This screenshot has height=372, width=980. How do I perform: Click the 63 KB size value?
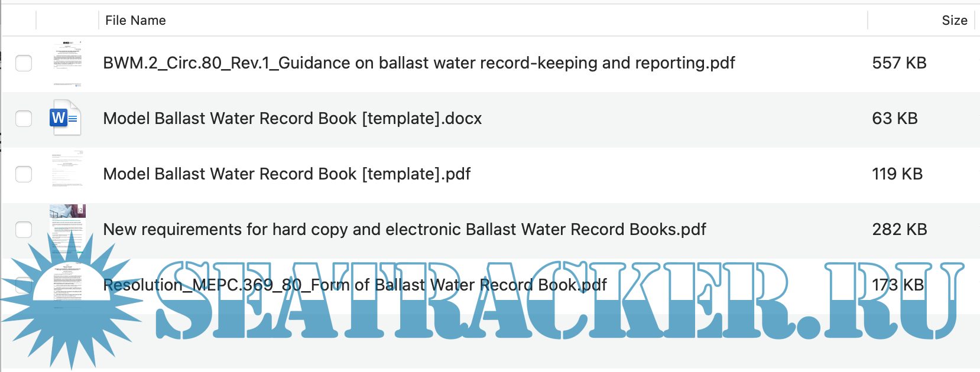click(894, 119)
